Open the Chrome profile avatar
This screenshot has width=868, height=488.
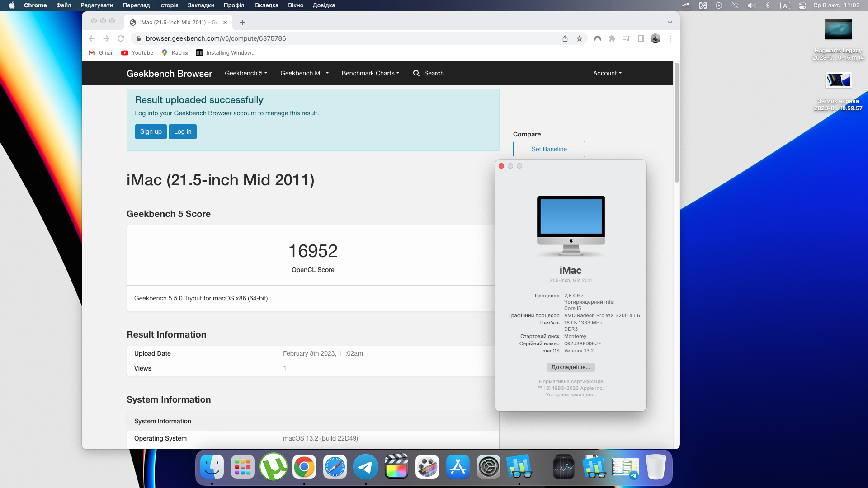point(656,38)
